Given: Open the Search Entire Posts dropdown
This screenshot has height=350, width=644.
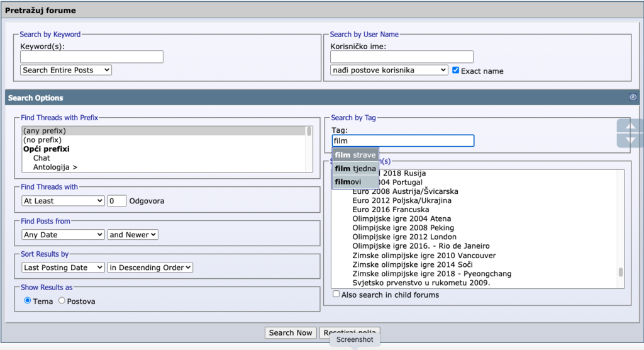Looking at the screenshot, I should 65,71.
